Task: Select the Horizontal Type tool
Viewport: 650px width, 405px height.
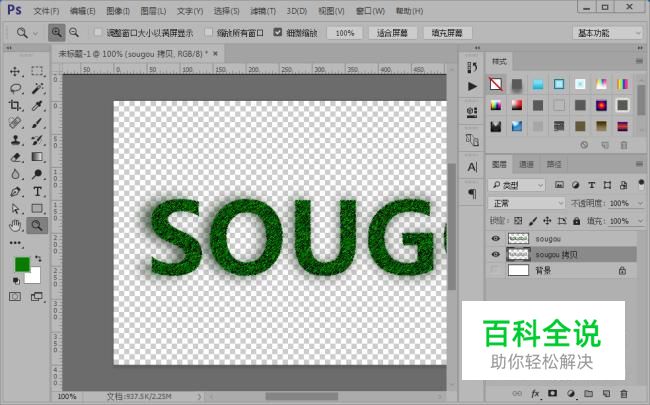Action: pos(37,192)
